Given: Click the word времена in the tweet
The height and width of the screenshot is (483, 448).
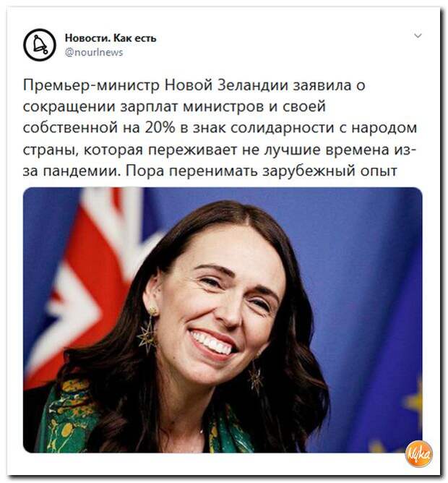Looking at the screenshot, I should [357, 150].
